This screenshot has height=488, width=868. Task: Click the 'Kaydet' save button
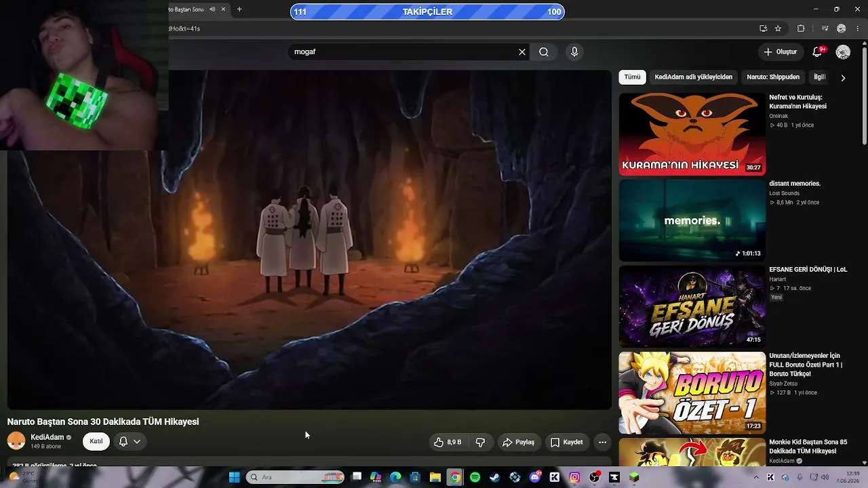(x=567, y=442)
